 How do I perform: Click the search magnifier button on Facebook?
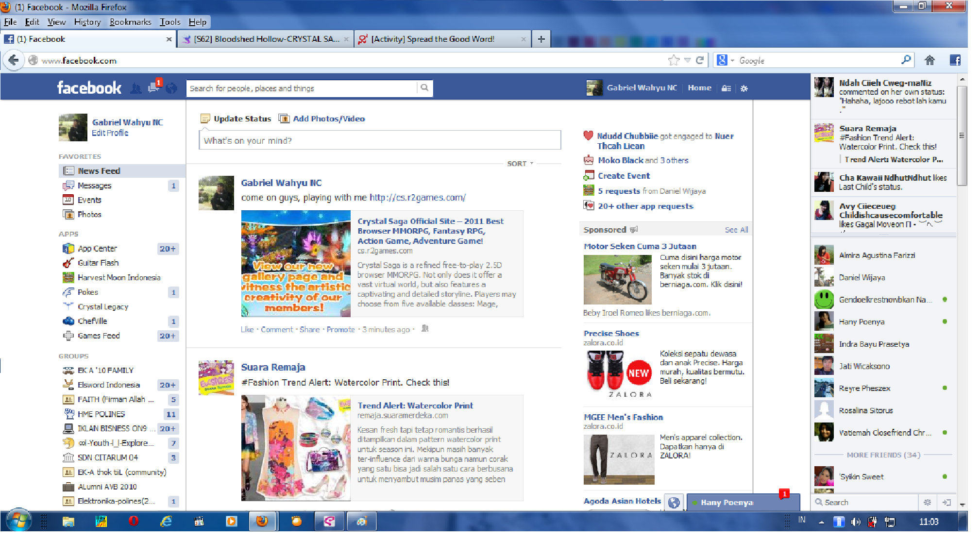[x=424, y=88]
